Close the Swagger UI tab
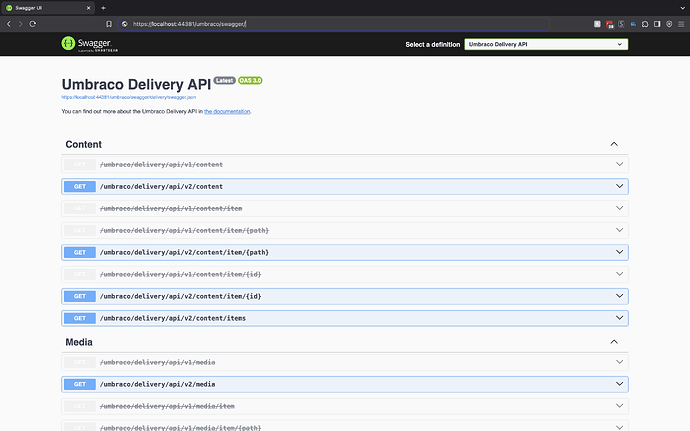Screen dimensions: 690x431 (x=88, y=8)
